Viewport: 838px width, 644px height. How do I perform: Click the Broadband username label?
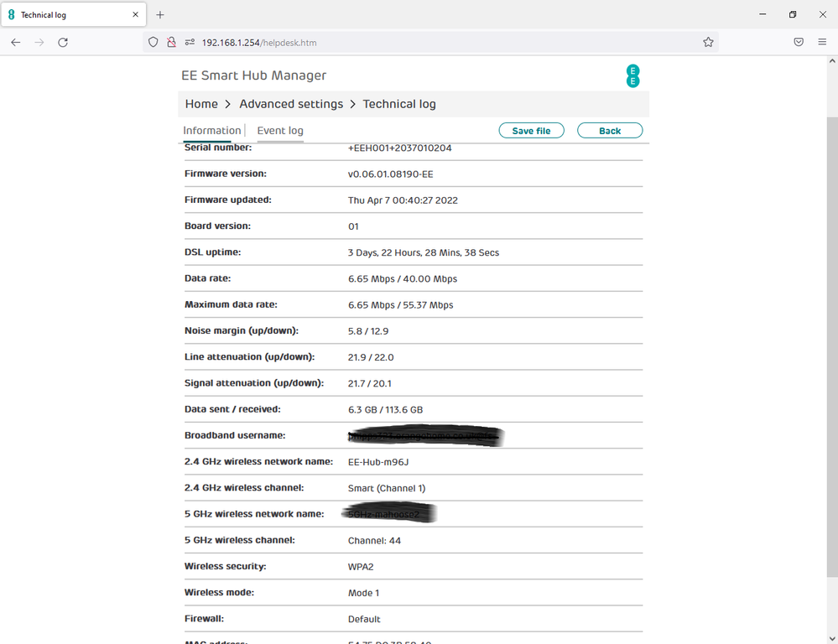235,435
